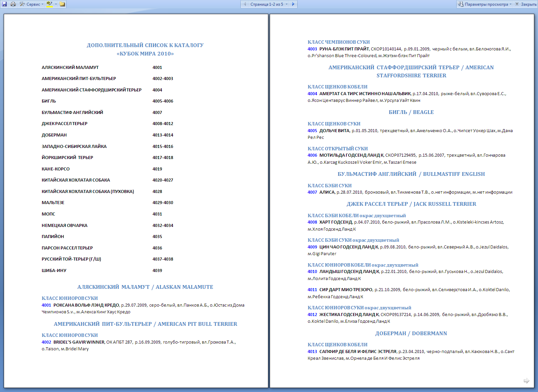
Task: Expand the highlight color dropdown arrow
Action: tap(56, 4)
